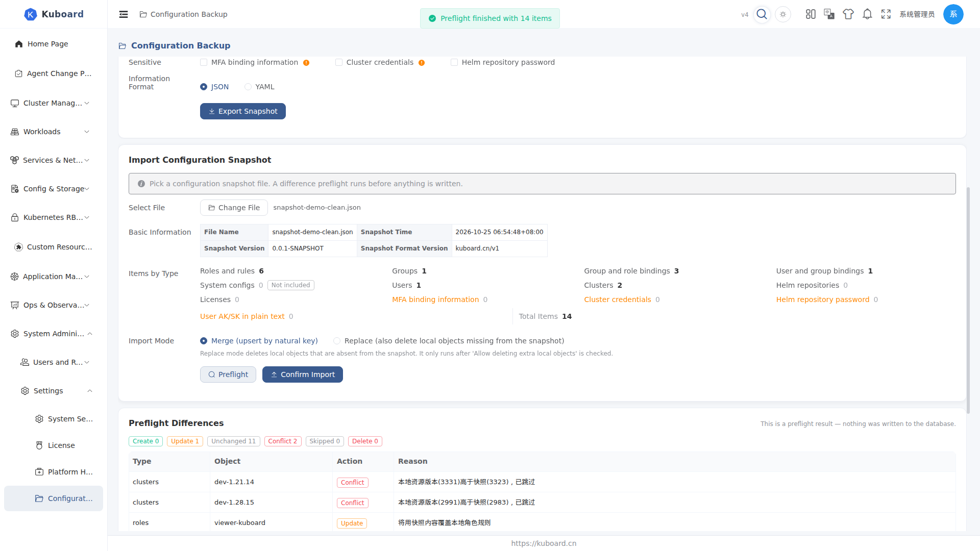Viewport: 980px width, 551px height.
Task: Open the https://kuboard.cn footer link
Action: click(x=544, y=543)
